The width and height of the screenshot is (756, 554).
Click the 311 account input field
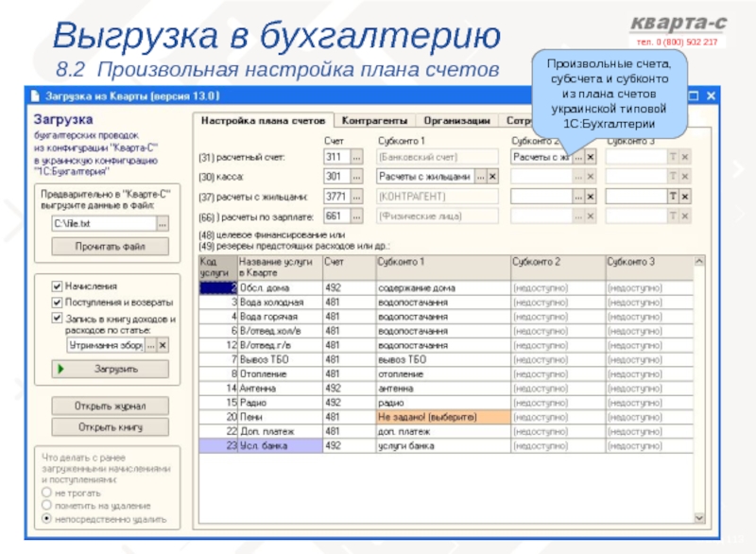(337, 157)
